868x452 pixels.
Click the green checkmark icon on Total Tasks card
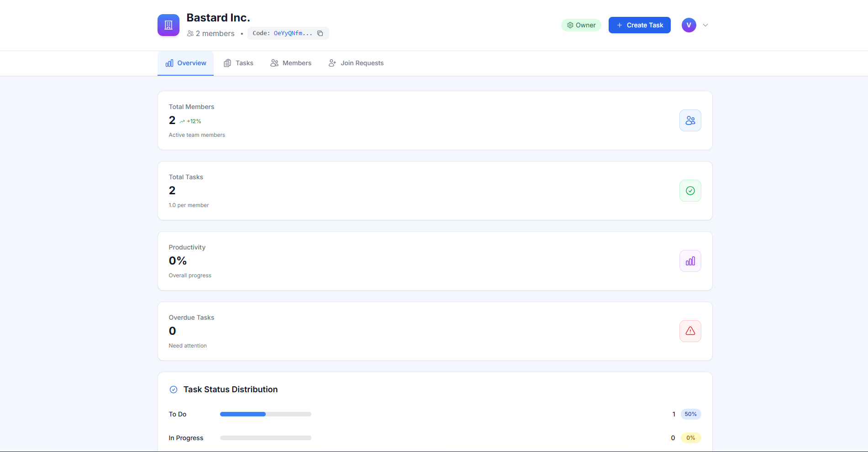tap(690, 190)
